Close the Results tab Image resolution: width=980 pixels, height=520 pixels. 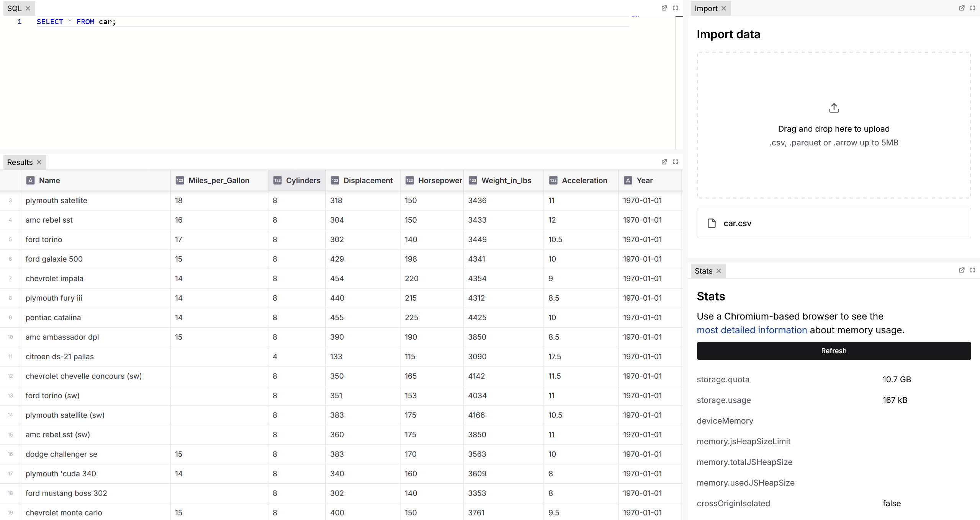pos(39,162)
